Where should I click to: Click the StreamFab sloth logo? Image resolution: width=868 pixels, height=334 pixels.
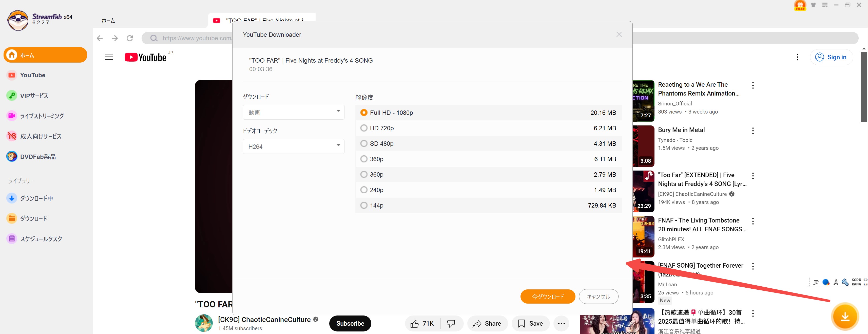point(17,20)
